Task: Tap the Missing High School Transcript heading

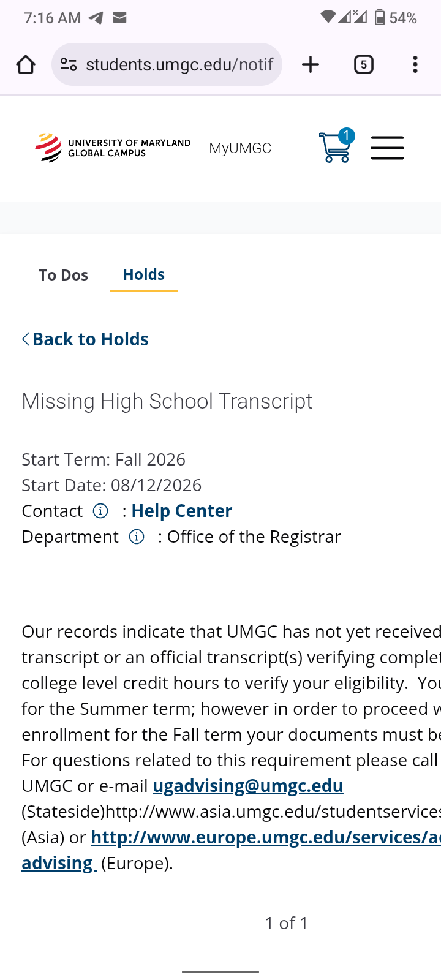Action: click(167, 401)
